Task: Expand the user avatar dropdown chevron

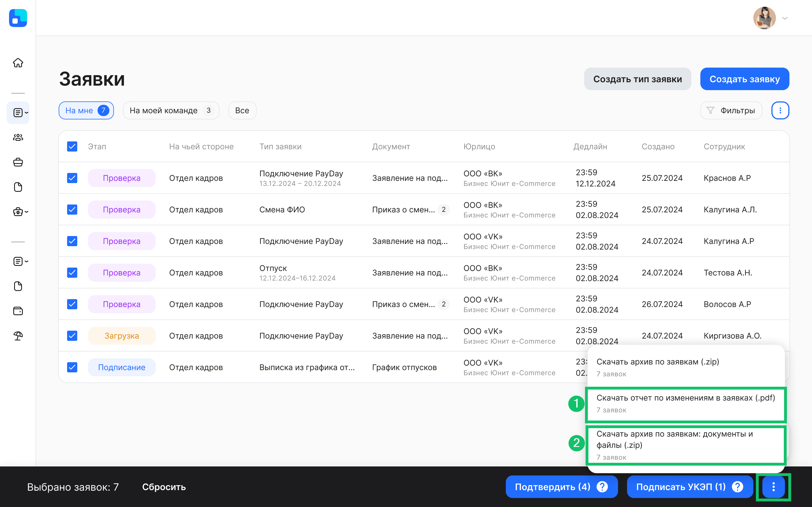Action: tap(785, 18)
